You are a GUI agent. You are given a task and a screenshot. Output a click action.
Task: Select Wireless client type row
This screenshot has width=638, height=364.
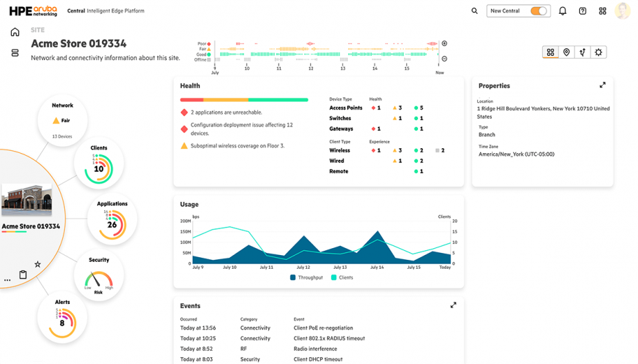[x=386, y=150]
